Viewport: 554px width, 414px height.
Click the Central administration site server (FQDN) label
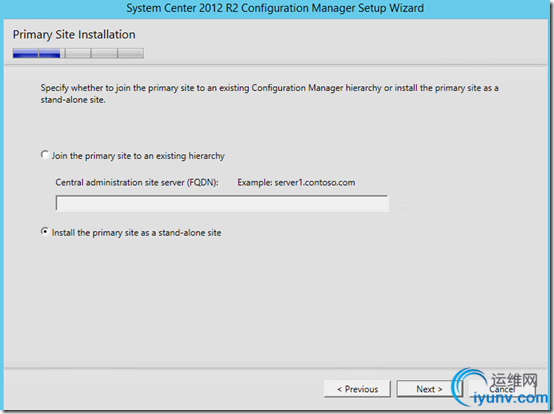pyautogui.click(x=137, y=183)
